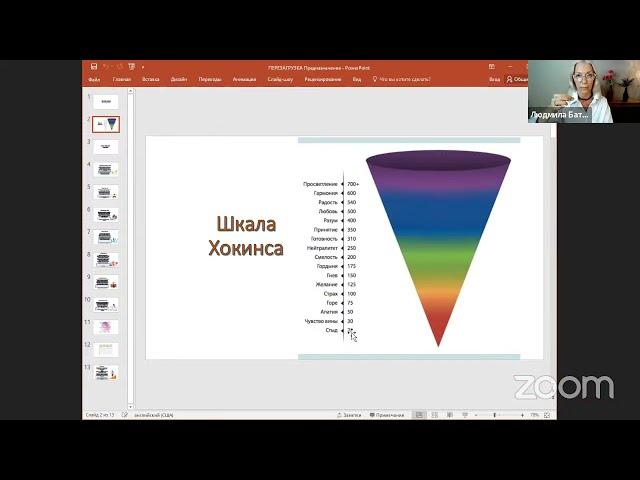This screenshot has height=480, width=640.
Task: Switch to the Слайд-шоу ribbon tab
Action: click(280, 79)
